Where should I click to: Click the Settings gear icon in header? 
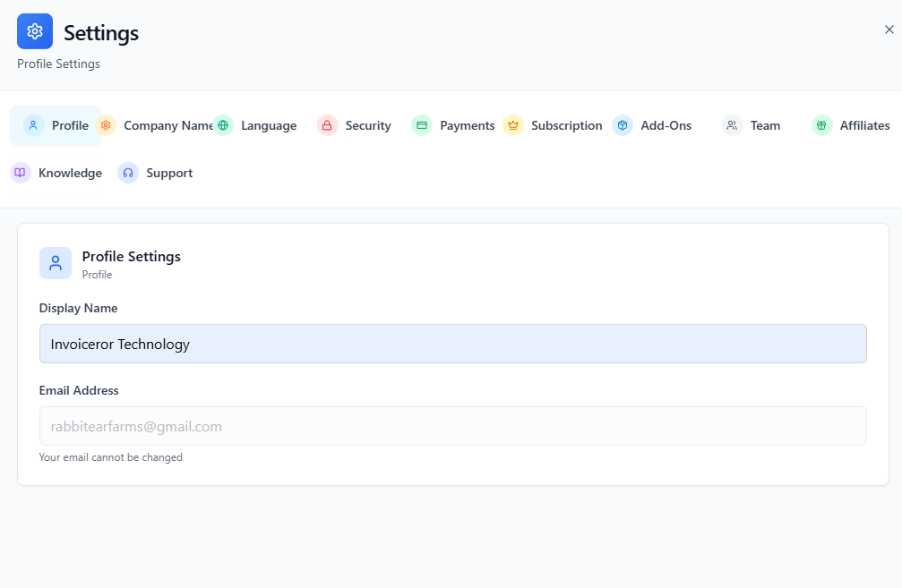click(x=34, y=30)
